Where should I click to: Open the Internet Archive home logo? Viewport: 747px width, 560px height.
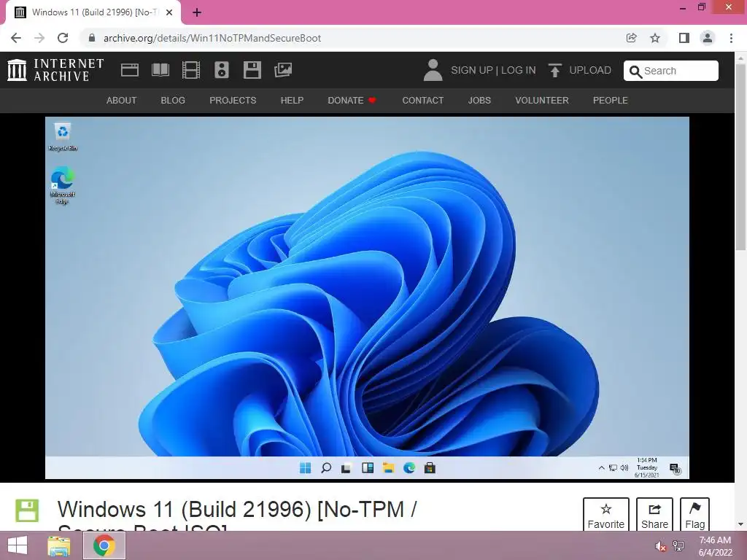click(x=55, y=70)
